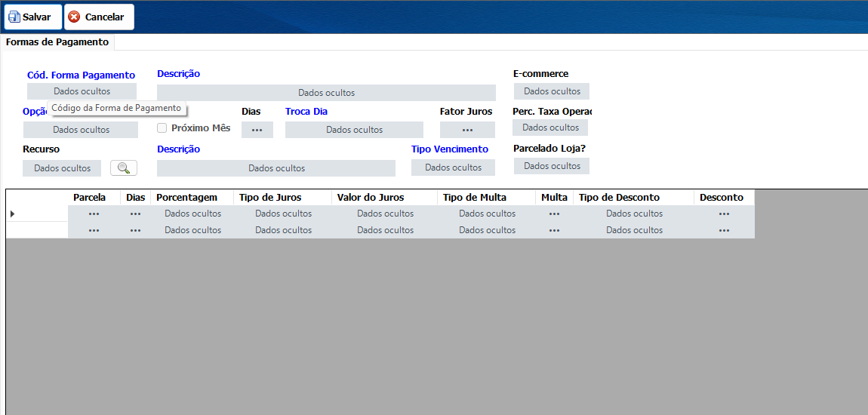
Task: Click the Fator Juros field
Action: click(x=467, y=130)
